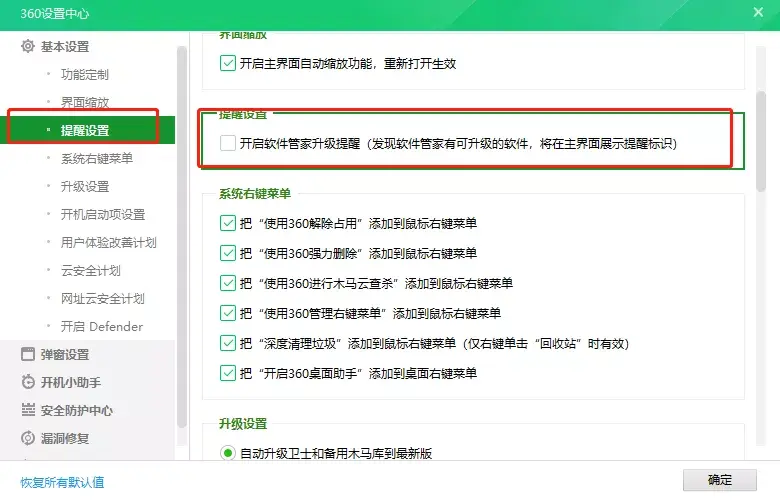Click the window icon beside 弹窗设置

(x=28, y=354)
